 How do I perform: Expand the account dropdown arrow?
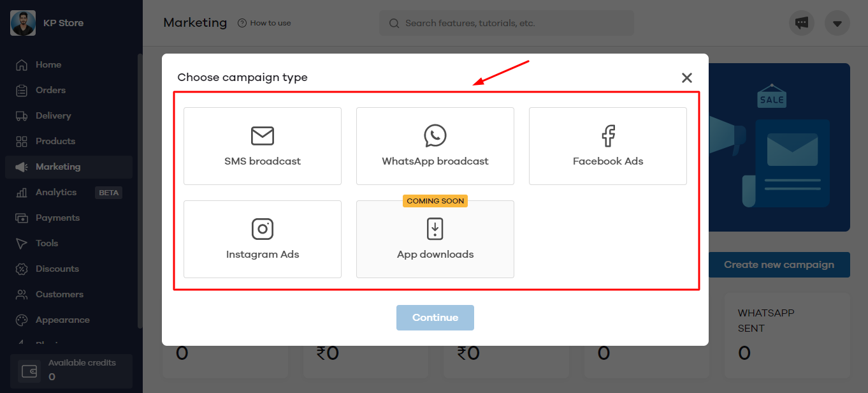(837, 24)
